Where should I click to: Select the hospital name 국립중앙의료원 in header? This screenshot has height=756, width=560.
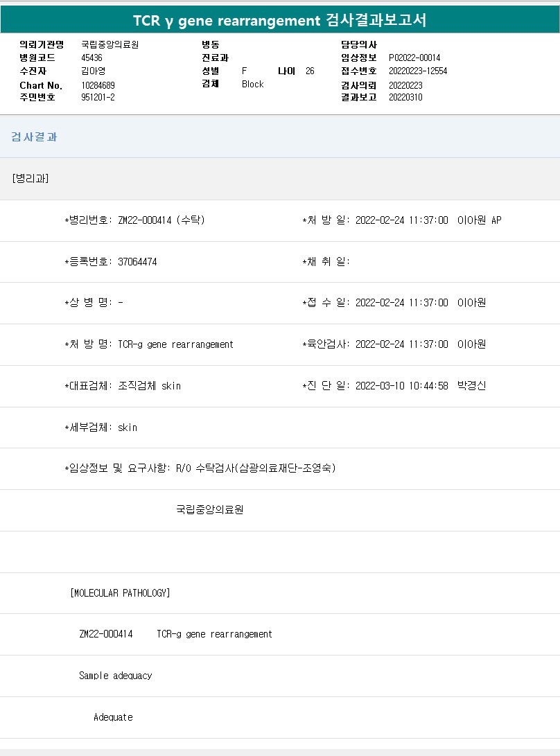pyautogui.click(x=110, y=44)
